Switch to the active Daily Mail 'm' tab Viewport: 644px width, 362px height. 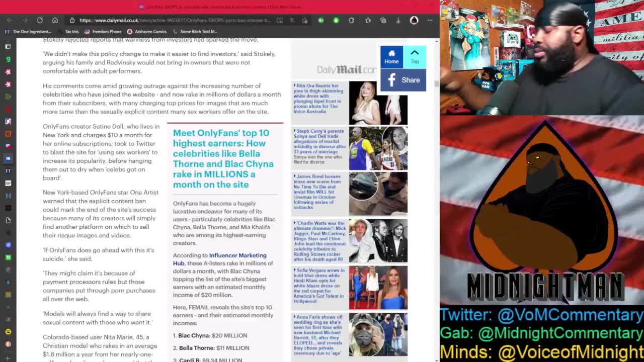pyautogui.click(x=8, y=158)
